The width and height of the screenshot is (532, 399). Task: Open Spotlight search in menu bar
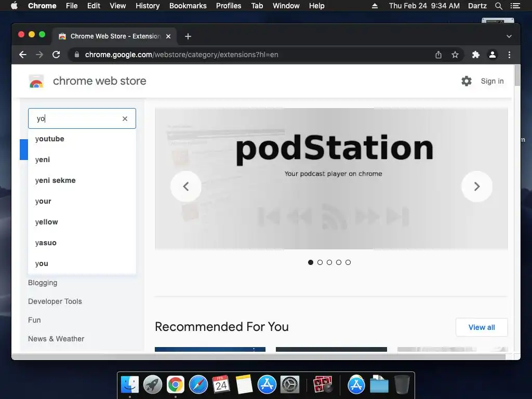498,6
